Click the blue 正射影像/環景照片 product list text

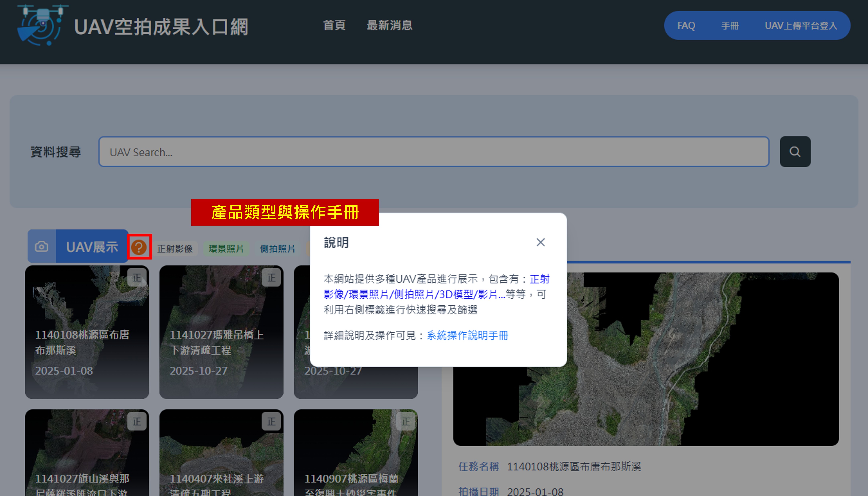pos(436,287)
